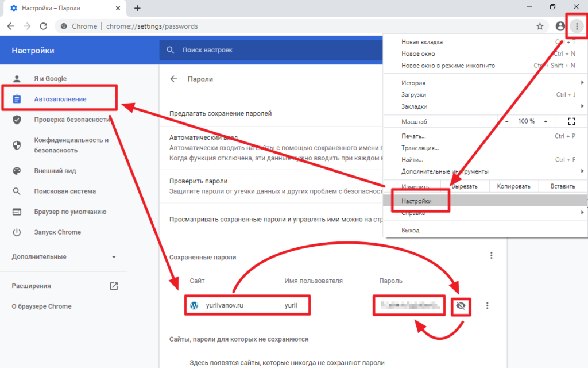The width and height of the screenshot is (588, 368).
Task: Click Вырезать in edit row
Action: coord(465,186)
